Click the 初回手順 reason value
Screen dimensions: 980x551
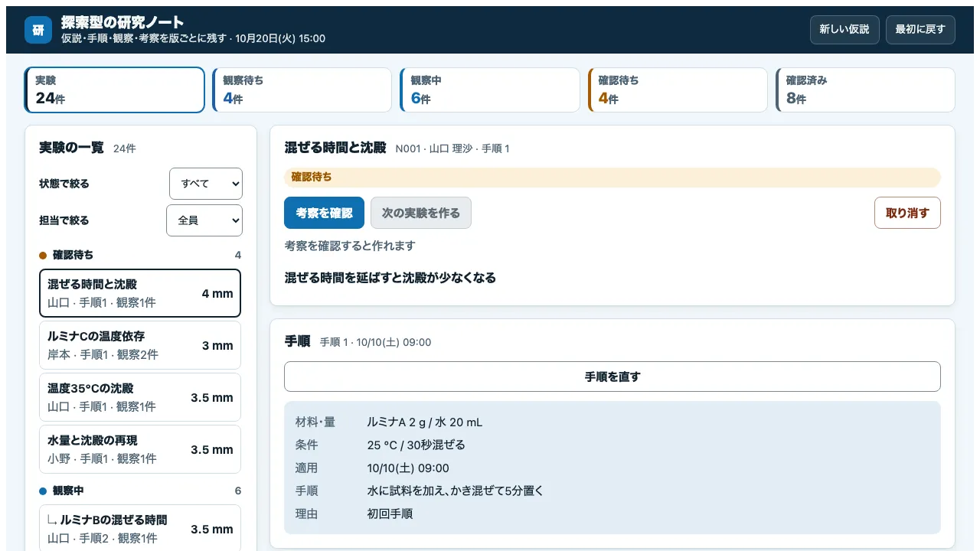390,514
